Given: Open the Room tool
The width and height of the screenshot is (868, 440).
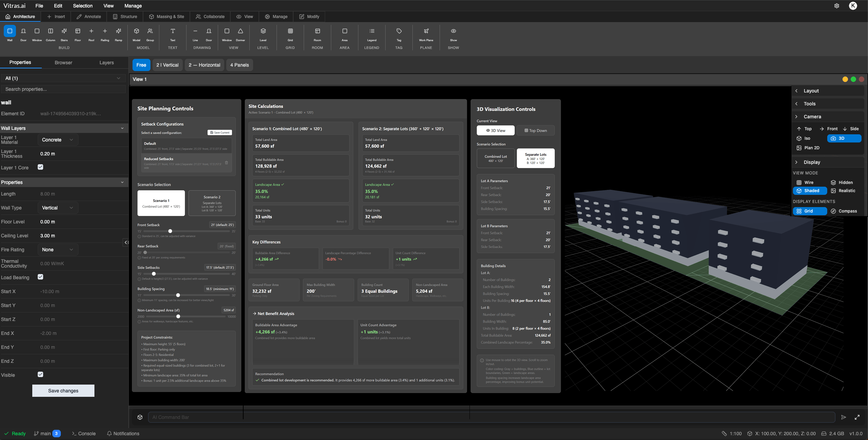Looking at the screenshot, I should [317, 33].
